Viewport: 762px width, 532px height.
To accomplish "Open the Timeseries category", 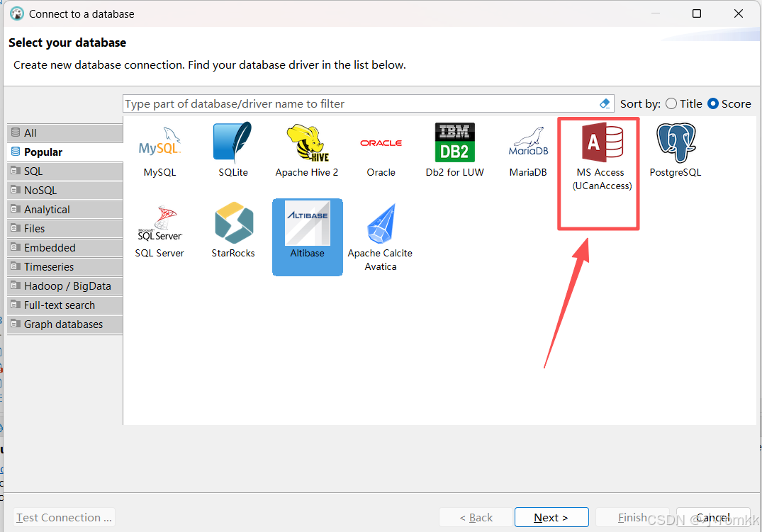I will click(x=65, y=267).
